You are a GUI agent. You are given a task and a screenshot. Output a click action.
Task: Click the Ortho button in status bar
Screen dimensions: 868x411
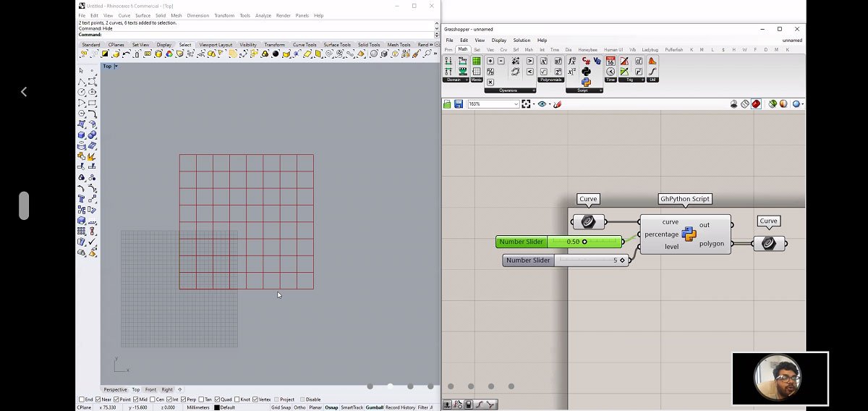tap(299, 407)
